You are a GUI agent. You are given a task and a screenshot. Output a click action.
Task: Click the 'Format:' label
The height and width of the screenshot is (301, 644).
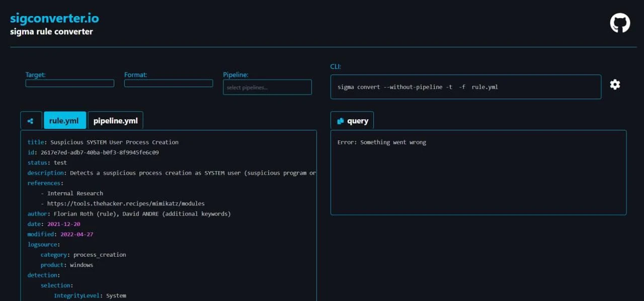[x=136, y=74]
